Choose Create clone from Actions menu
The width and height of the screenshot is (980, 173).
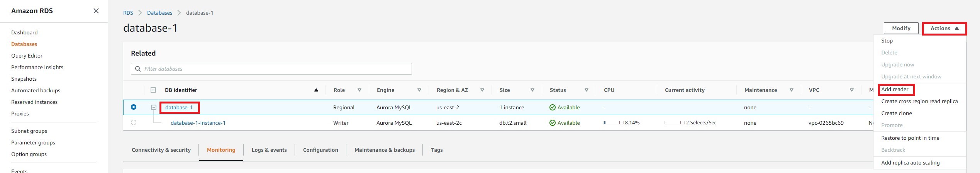(x=897, y=113)
